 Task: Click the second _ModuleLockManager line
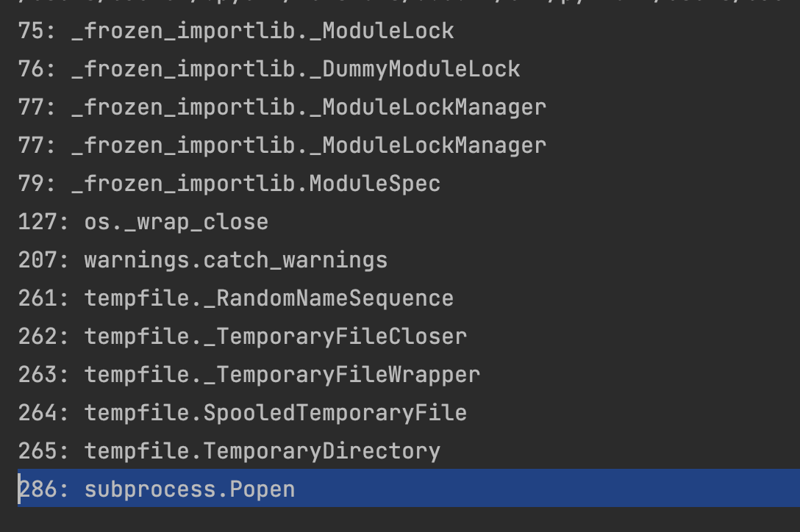[309, 145]
